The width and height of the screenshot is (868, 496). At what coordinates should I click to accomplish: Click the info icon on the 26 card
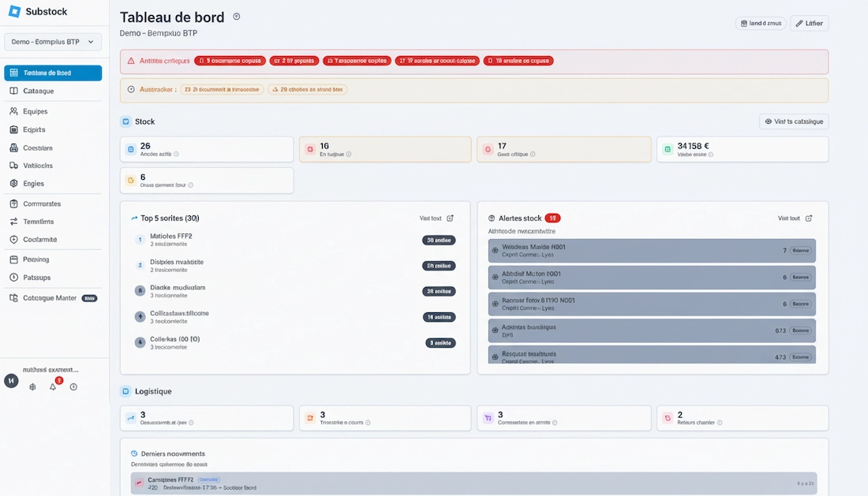176,155
